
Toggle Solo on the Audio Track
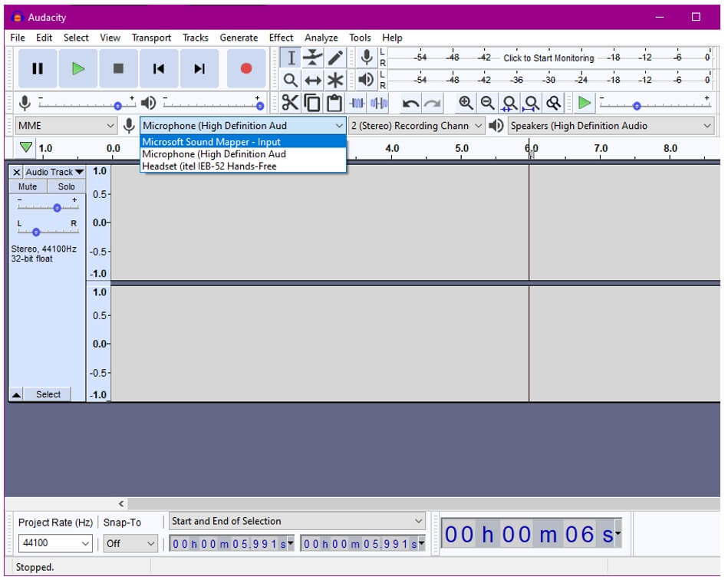pos(67,186)
